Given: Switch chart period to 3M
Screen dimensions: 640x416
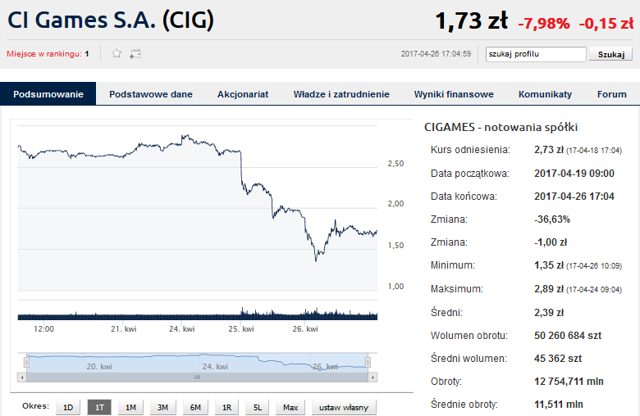Looking at the screenshot, I should click(162, 407).
